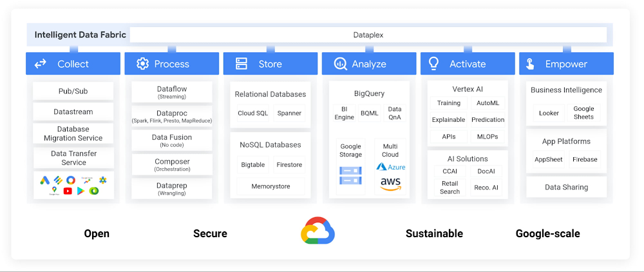The height and width of the screenshot is (272, 644).
Task: Click the Analyze magnifier chart icon
Action: click(x=340, y=64)
